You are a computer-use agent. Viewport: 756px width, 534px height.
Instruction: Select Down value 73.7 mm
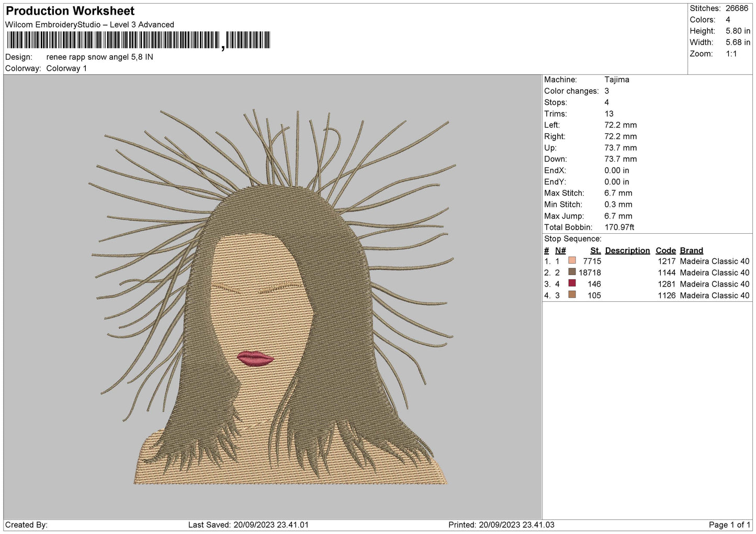pyautogui.click(x=620, y=159)
